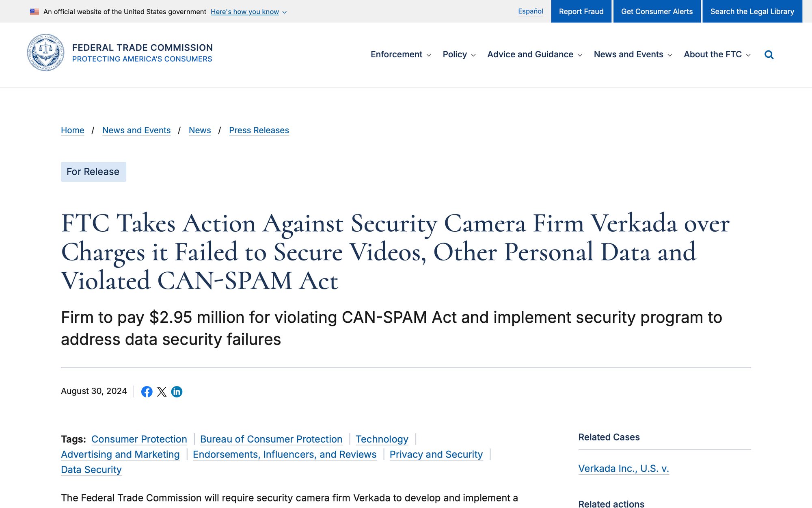Go to Home via the breadcrumb
The image size is (812, 508).
click(72, 130)
